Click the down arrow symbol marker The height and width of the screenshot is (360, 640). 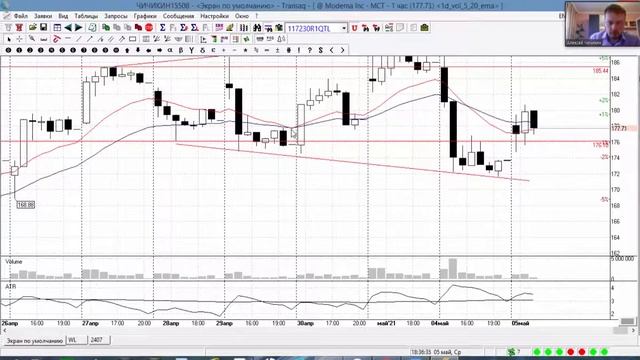coord(138,50)
